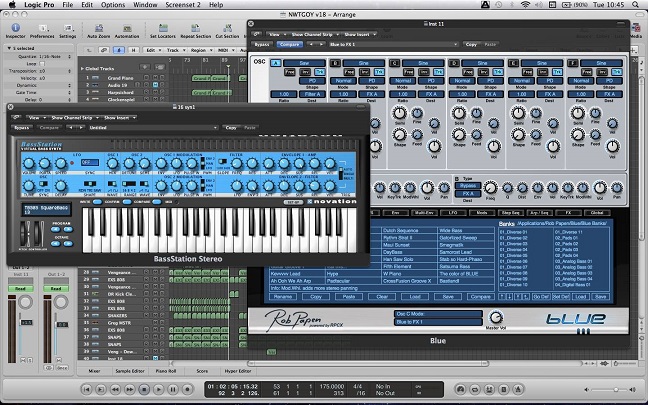
Task: Open Untitled preset dropdown in BassStation window
Action: coord(152,128)
